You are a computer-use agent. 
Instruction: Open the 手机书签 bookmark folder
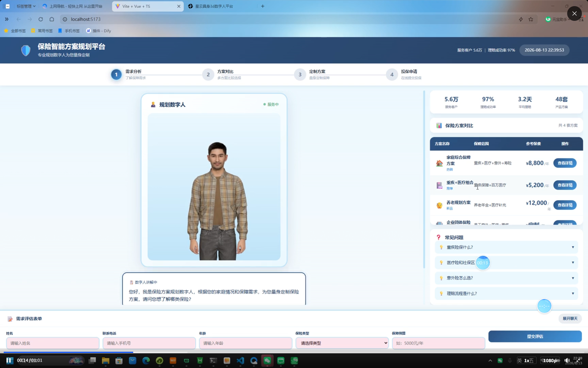68,31
